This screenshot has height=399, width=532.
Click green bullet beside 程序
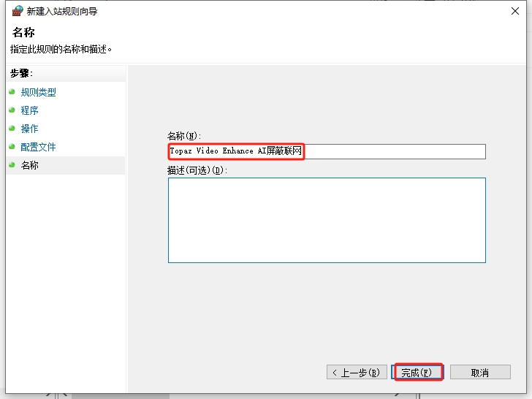tap(12, 110)
